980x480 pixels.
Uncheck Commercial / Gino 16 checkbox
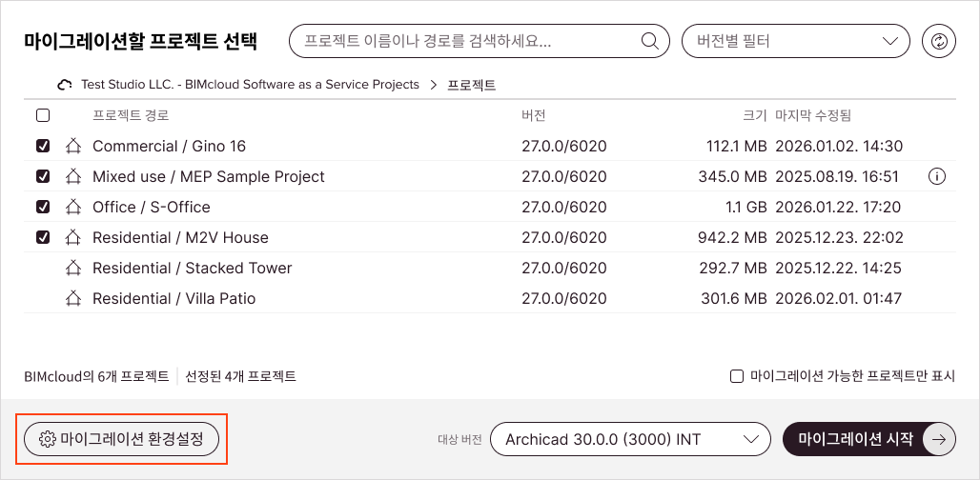point(43,146)
